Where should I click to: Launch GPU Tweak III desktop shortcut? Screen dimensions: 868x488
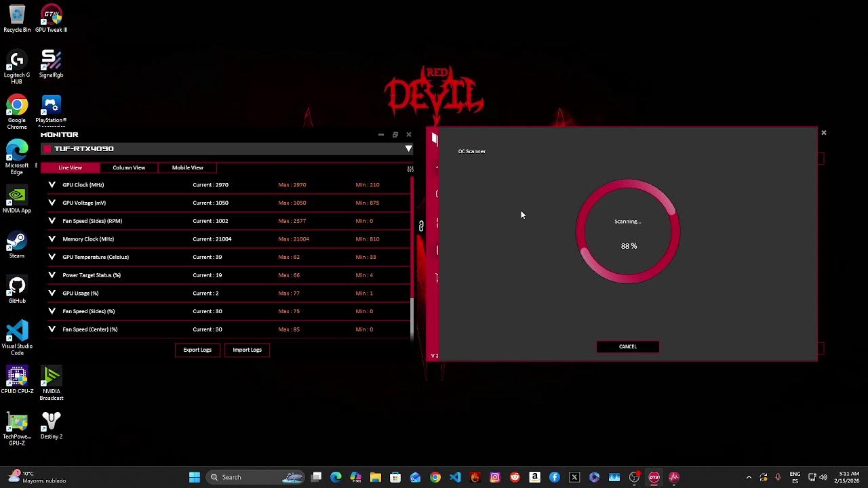coord(51,19)
